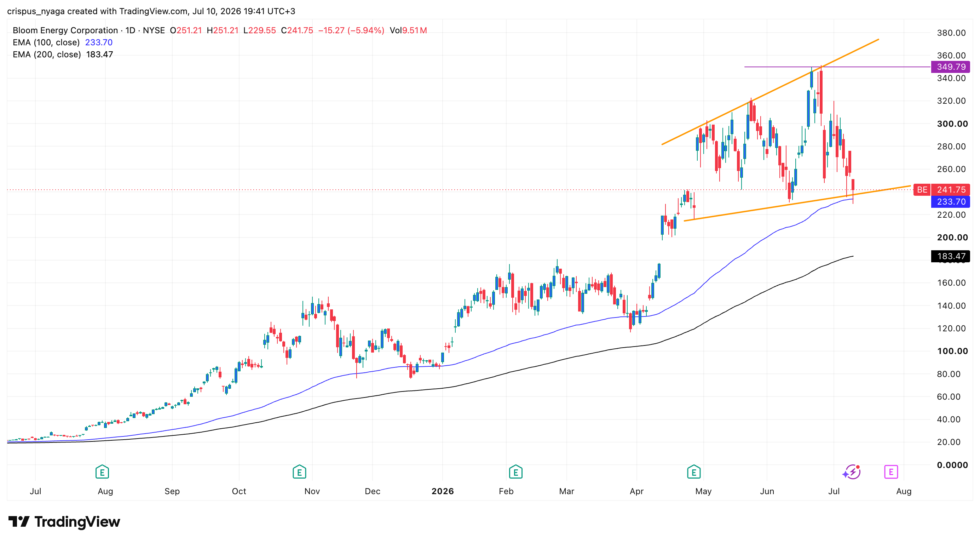Click the 300.00 price axis label
The width and height of the screenshot is (980, 543).
(952, 124)
